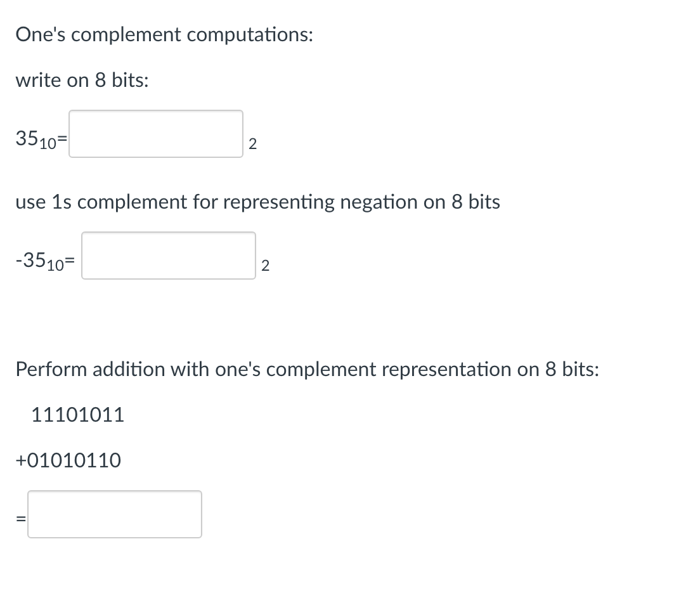Image resolution: width=700 pixels, height=591 pixels.
Task: Click the subscript 2 after second answer box
Action: 266,266
